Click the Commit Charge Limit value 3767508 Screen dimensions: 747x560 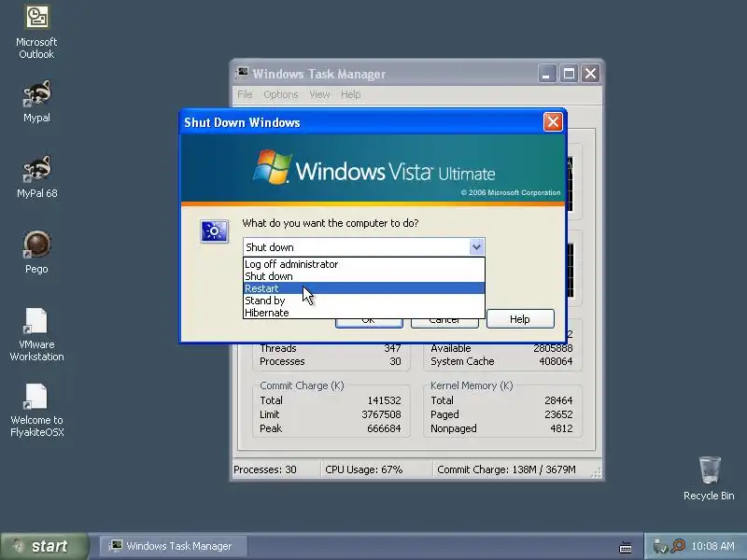(x=381, y=414)
